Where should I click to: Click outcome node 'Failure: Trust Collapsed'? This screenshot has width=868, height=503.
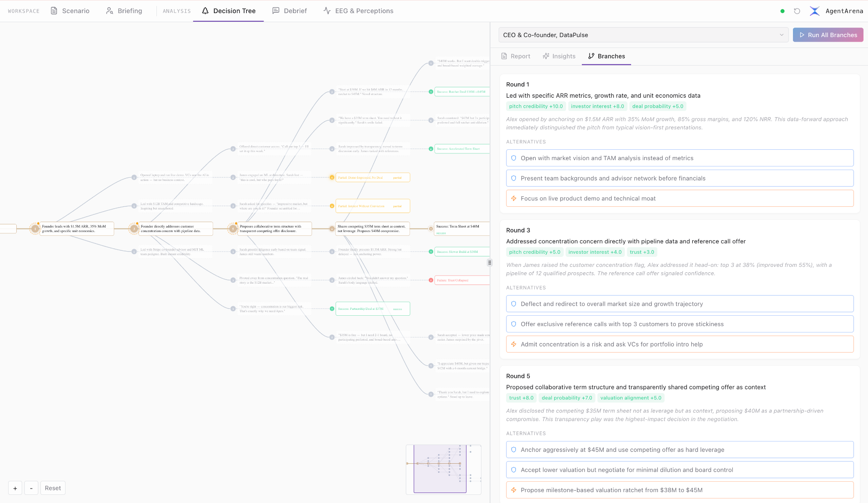click(x=462, y=280)
